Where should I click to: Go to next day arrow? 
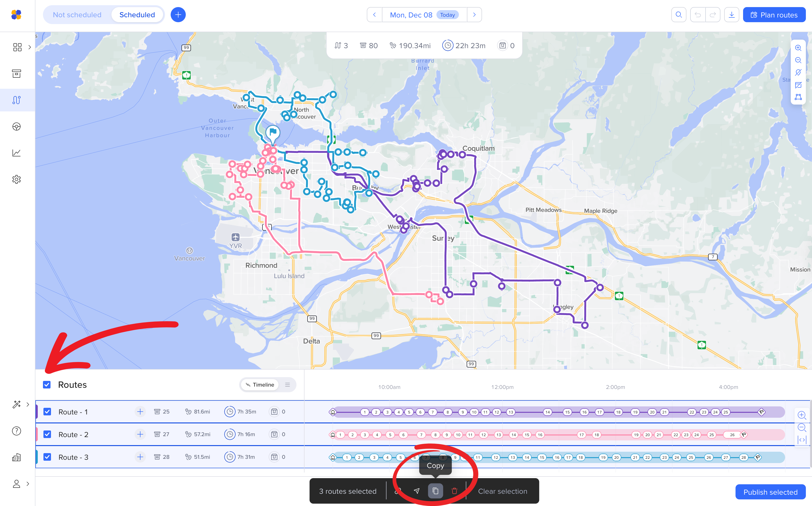pyautogui.click(x=474, y=15)
